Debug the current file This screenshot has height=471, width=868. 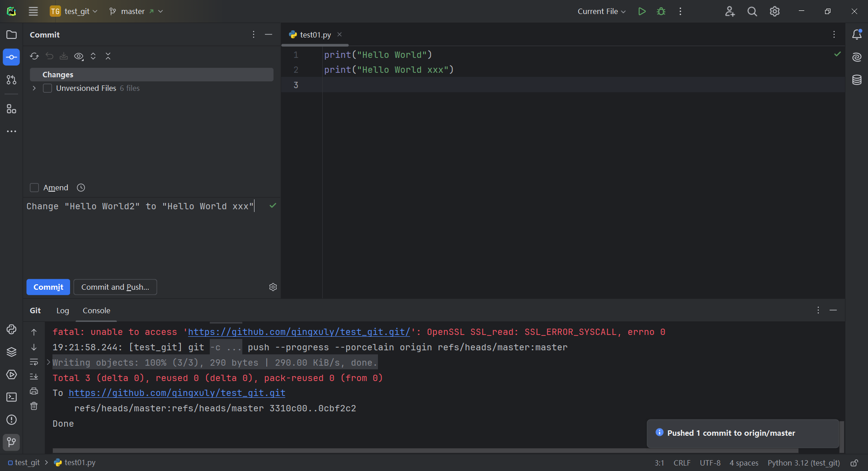coord(661,11)
